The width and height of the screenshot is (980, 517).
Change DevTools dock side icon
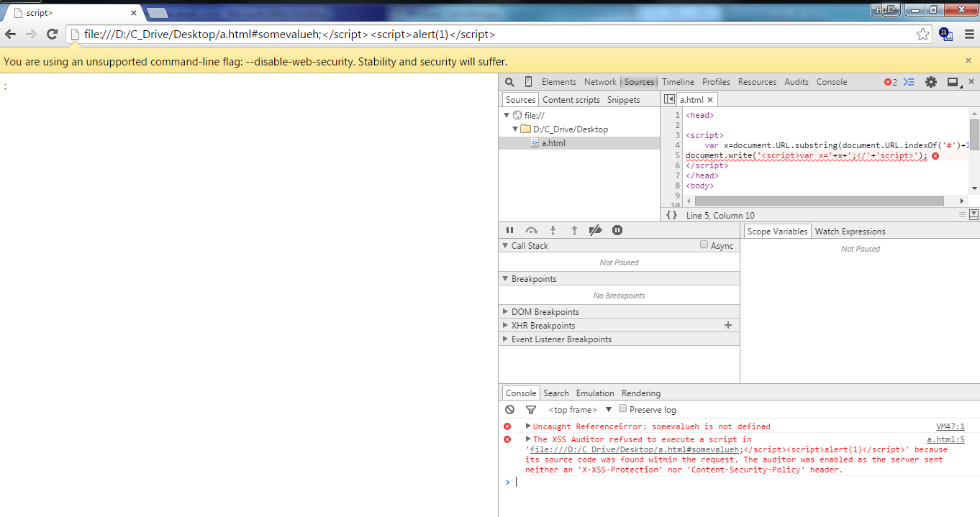(x=953, y=82)
